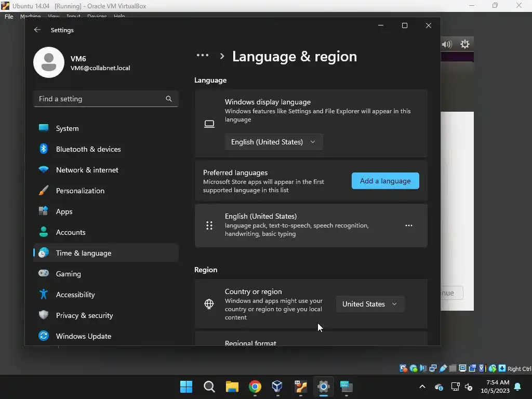532x399 pixels.
Task: Click the Windows Update sync icon
Action: click(44, 336)
